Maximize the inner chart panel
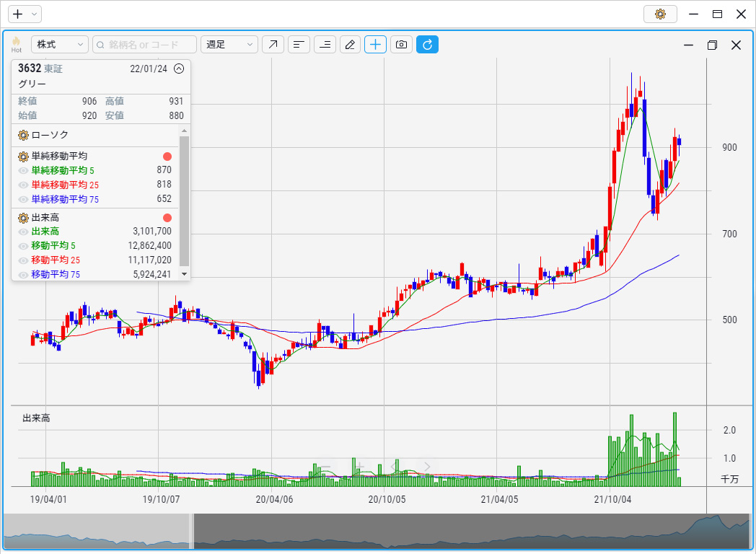The width and height of the screenshot is (756, 554). pyautogui.click(x=712, y=45)
